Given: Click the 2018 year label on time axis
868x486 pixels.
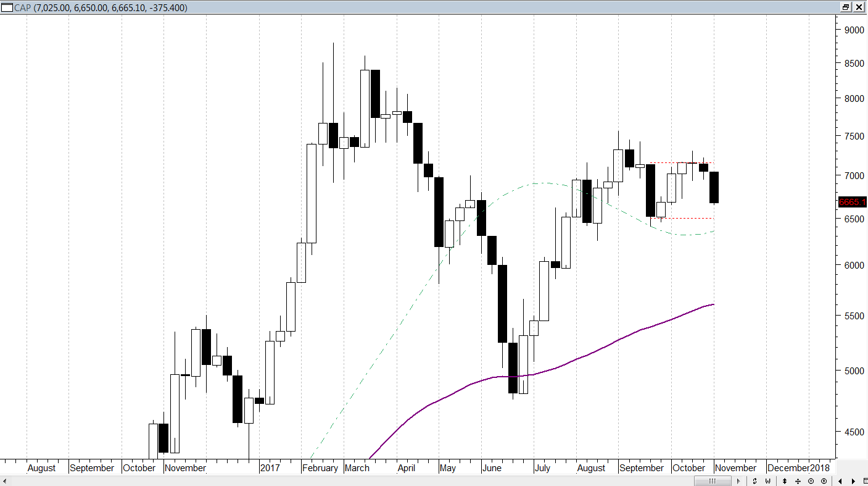Looking at the screenshot, I should coord(819,468).
